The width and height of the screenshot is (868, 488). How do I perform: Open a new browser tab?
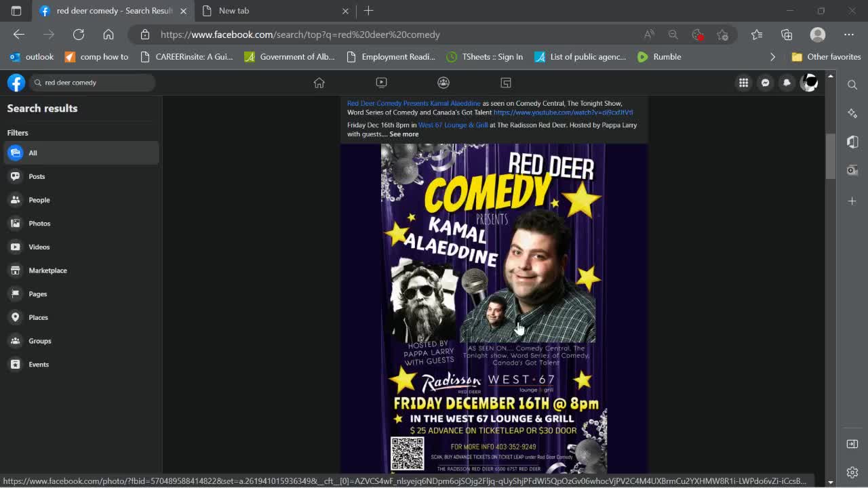click(x=368, y=11)
